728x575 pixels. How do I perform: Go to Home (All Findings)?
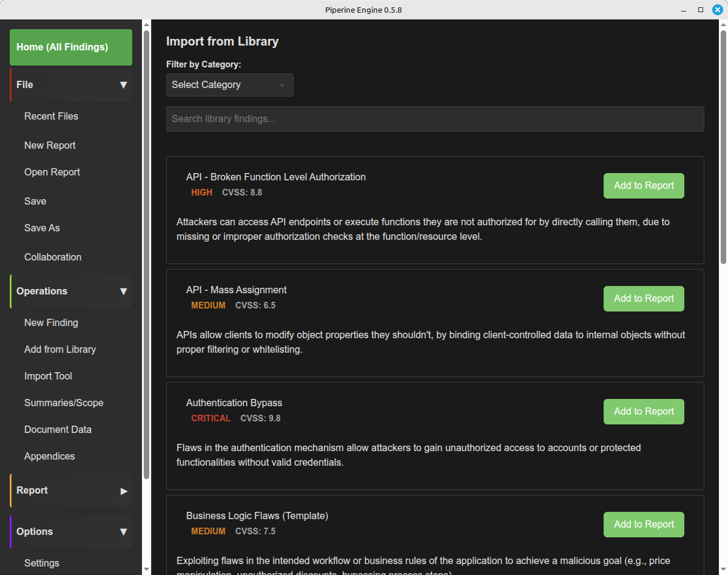(70, 47)
